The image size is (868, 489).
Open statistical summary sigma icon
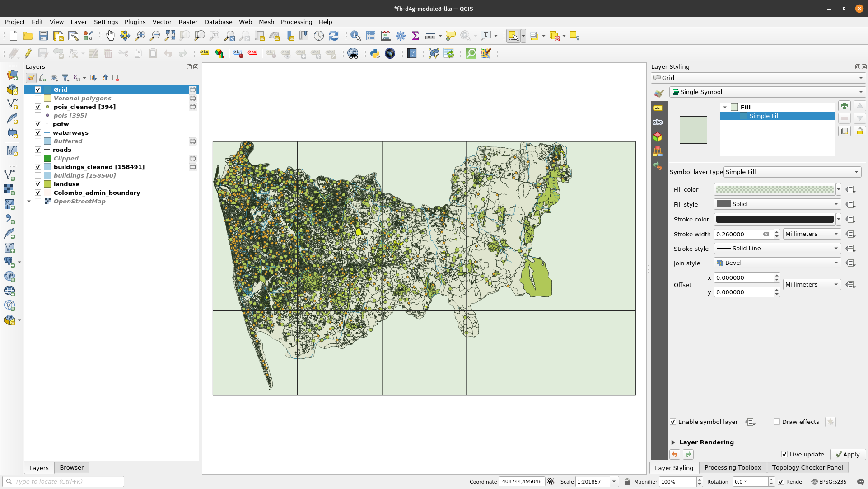(415, 36)
